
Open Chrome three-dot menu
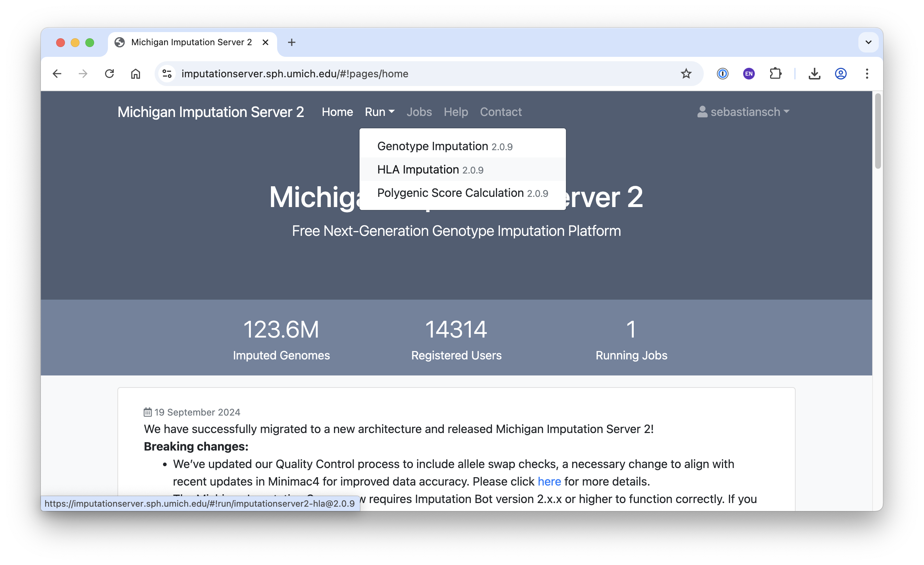point(867,74)
